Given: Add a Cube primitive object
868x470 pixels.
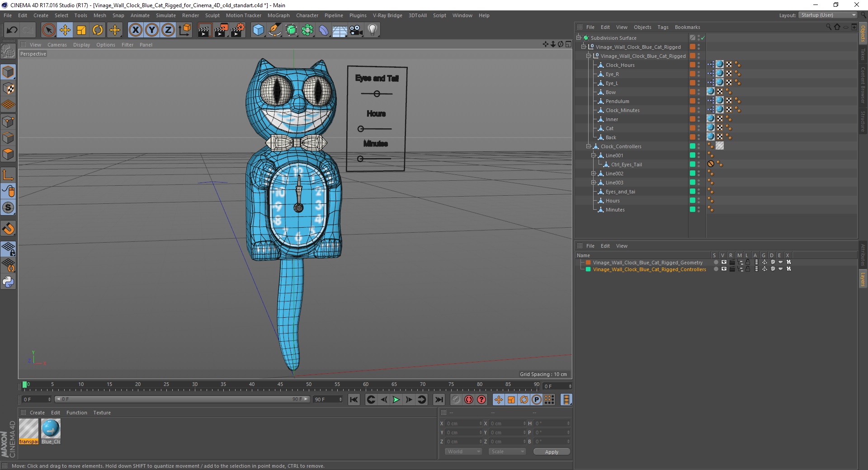Looking at the screenshot, I should point(258,30).
